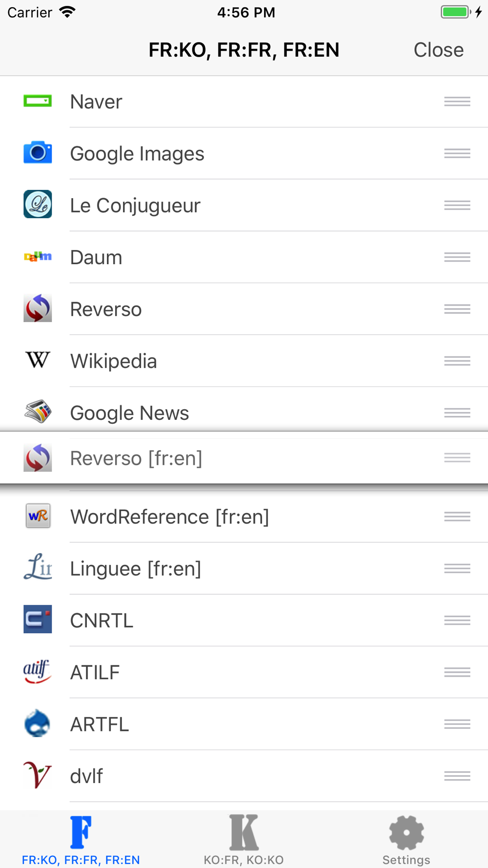Tap the Google News newspaper icon
The image size is (488, 868).
38,412
